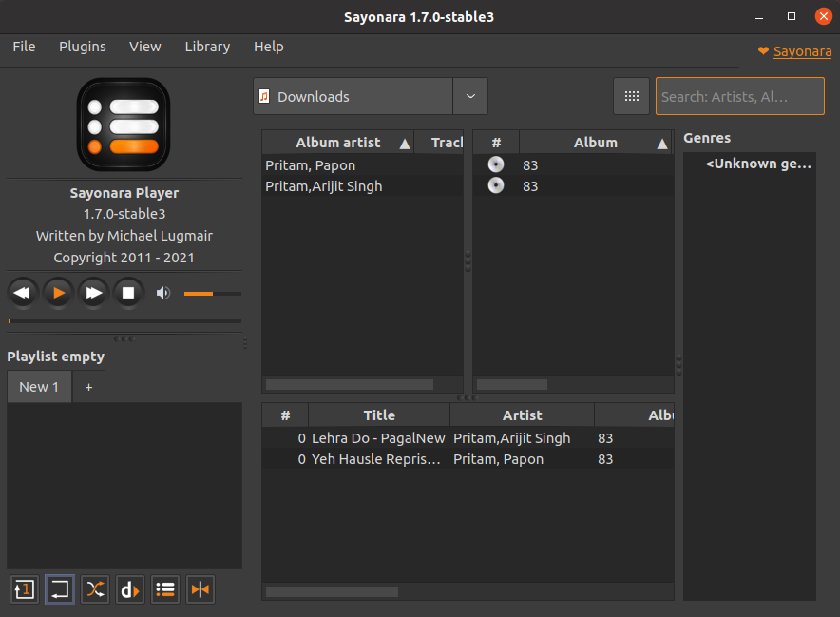This screenshot has height=617, width=840.
Task: Skip to next track button
Action: pos(93,293)
